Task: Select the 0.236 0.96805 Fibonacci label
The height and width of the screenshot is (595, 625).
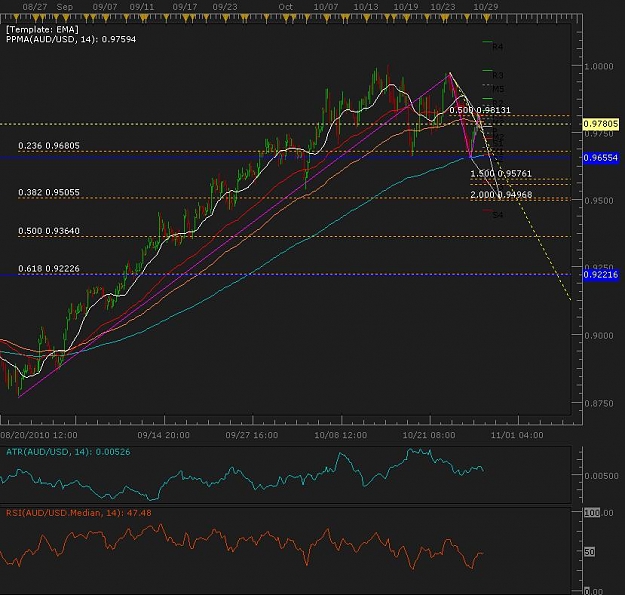Action: [x=49, y=146]
